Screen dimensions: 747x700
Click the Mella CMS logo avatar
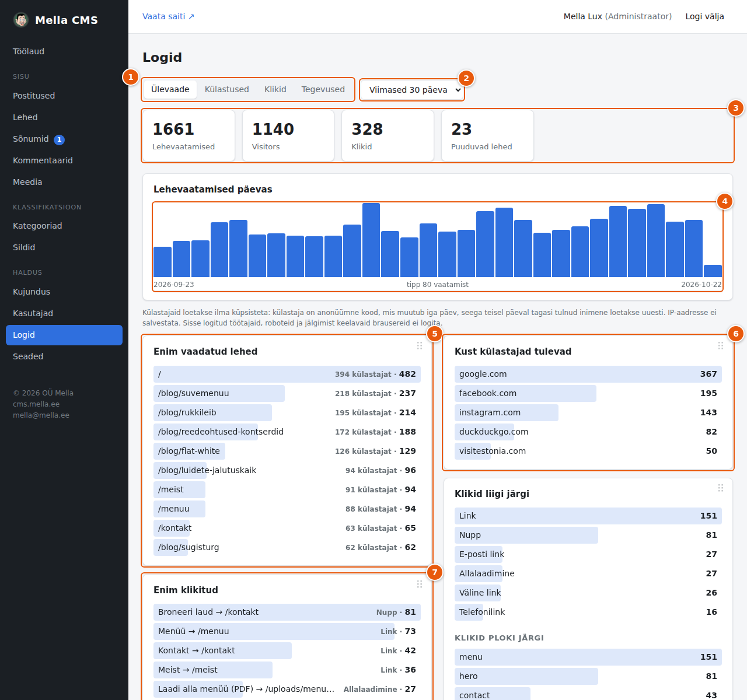[21, 20]
